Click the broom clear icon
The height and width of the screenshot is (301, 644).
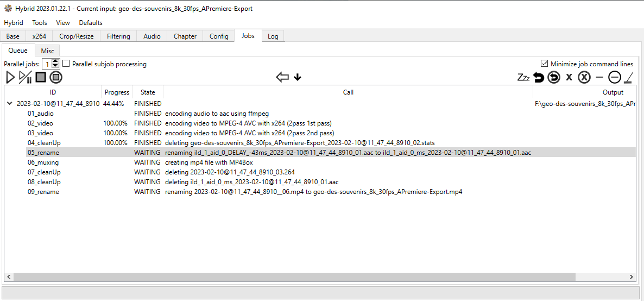point(628,77)
